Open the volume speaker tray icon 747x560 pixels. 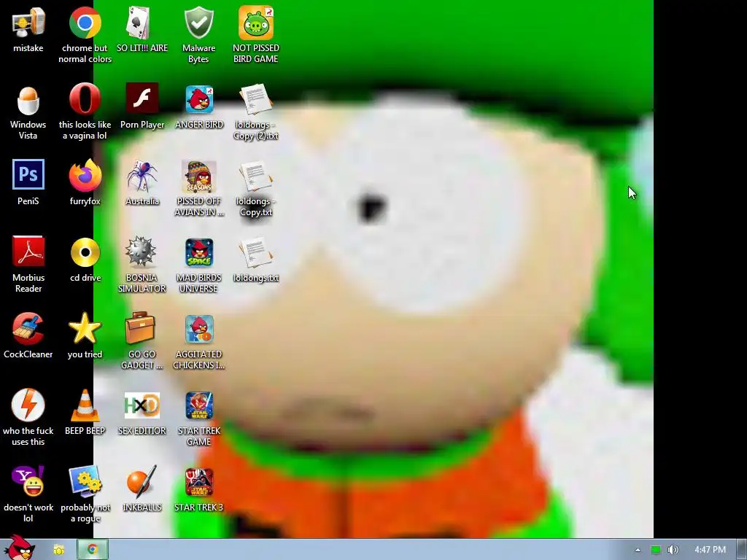click(673, 550)
